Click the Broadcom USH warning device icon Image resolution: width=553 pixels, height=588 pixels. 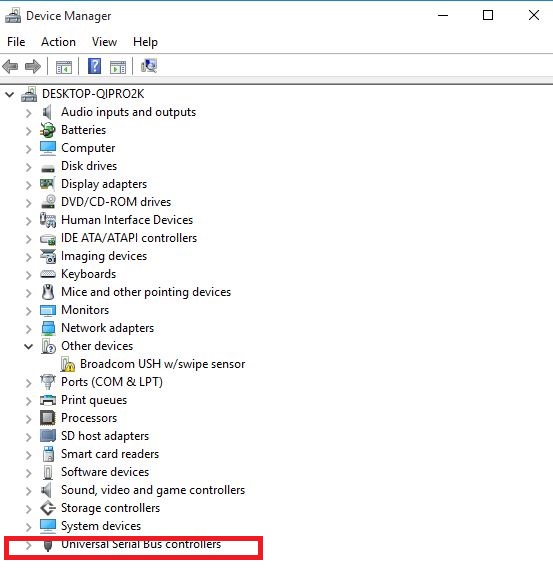tap(67, 364)
